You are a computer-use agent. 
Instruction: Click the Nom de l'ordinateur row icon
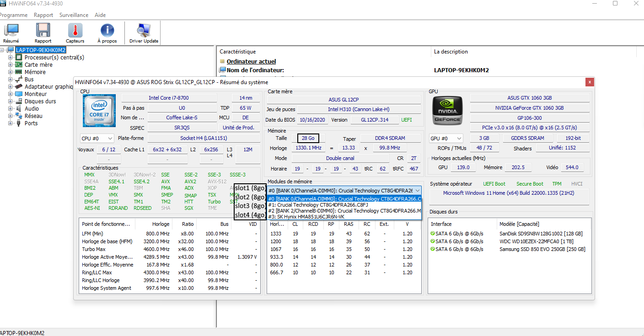(223, 70)
